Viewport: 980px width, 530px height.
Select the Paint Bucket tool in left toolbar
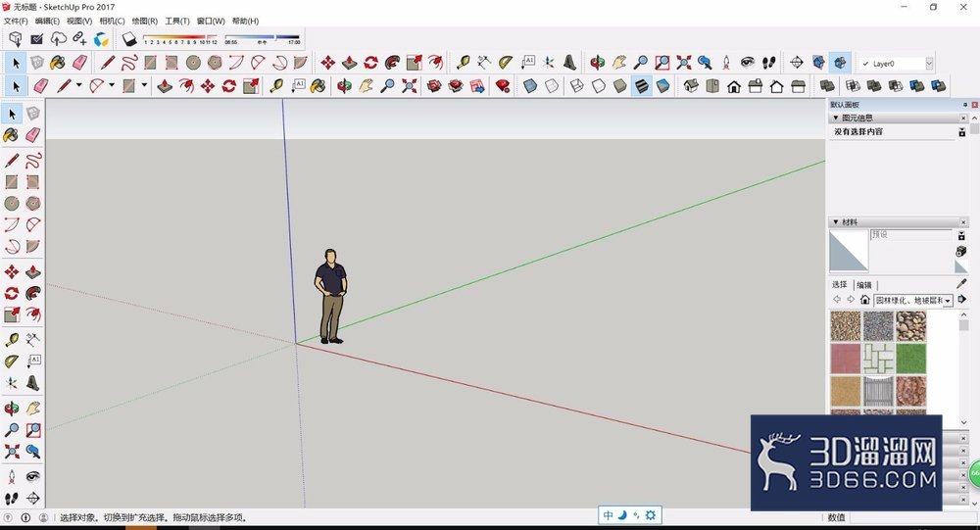click(x=11, y=135)
